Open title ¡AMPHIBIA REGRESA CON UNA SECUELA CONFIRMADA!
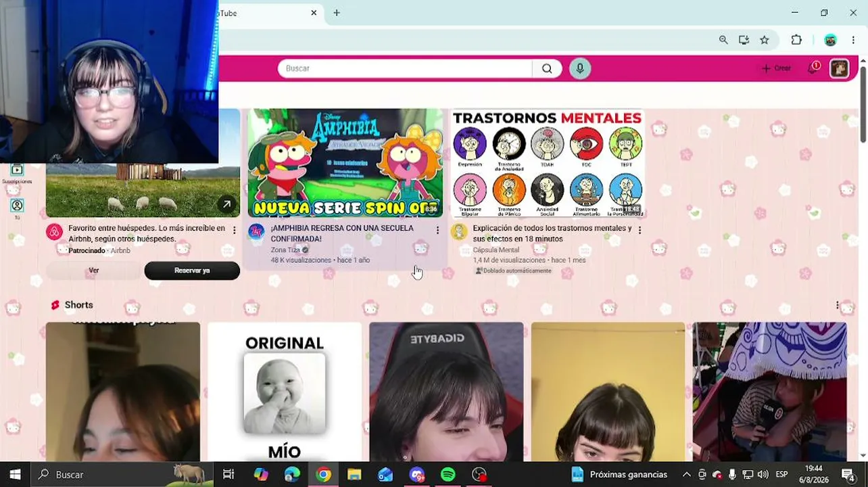 click(342, 233)
